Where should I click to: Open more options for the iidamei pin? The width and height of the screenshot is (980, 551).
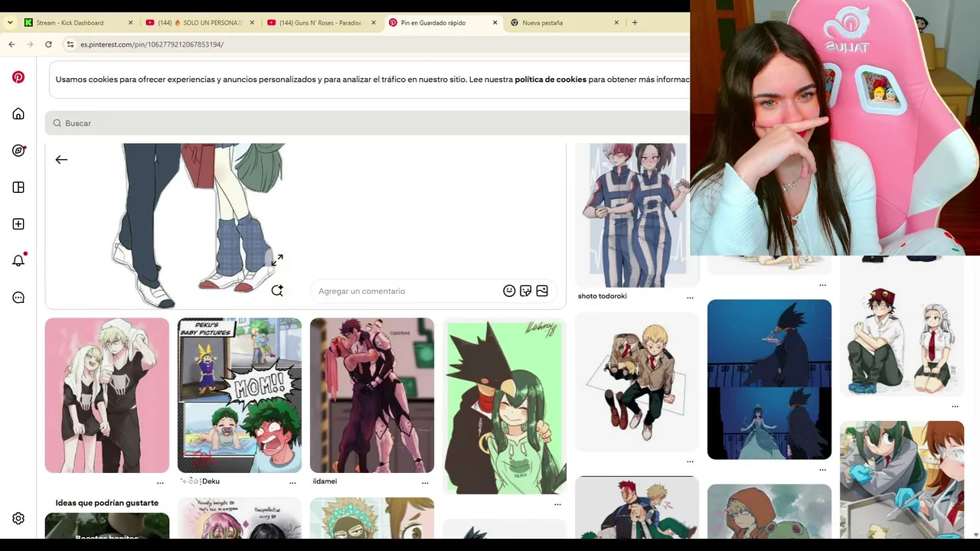(x=425, y=483)
